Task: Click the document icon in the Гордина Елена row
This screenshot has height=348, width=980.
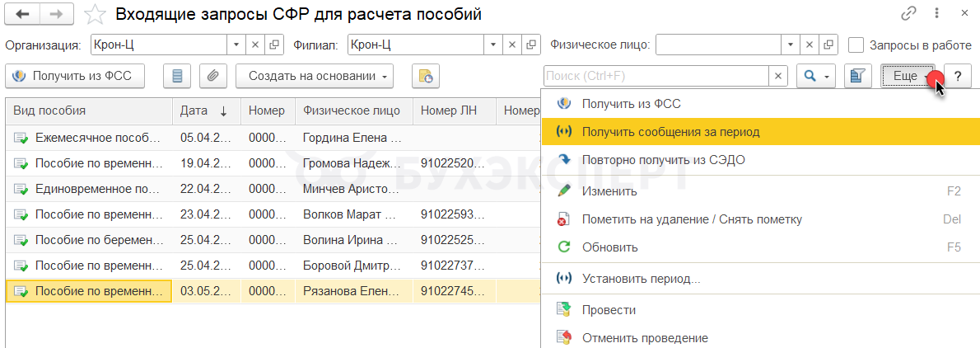Action: 21,137
